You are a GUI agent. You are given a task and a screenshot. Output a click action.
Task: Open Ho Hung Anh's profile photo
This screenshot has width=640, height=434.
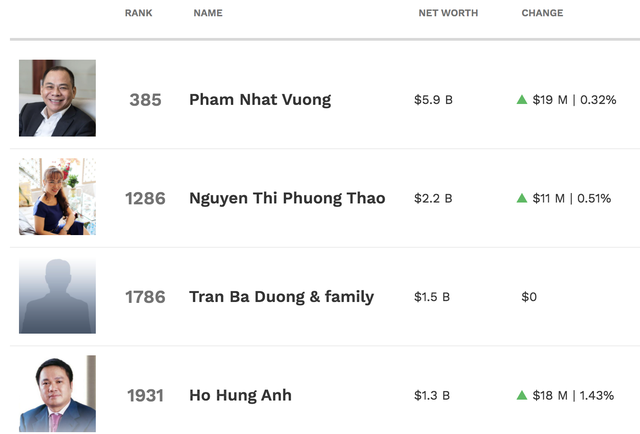(58, 394)
